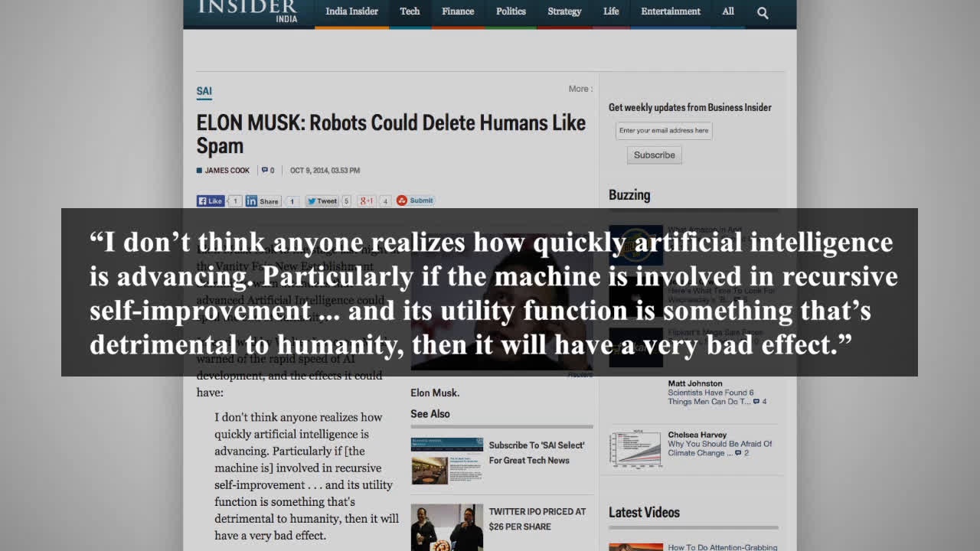Open How To Do Attention-Grabbing video
Image resolution: width=980 pixels, height=551 pixels.
pos(722,547)
